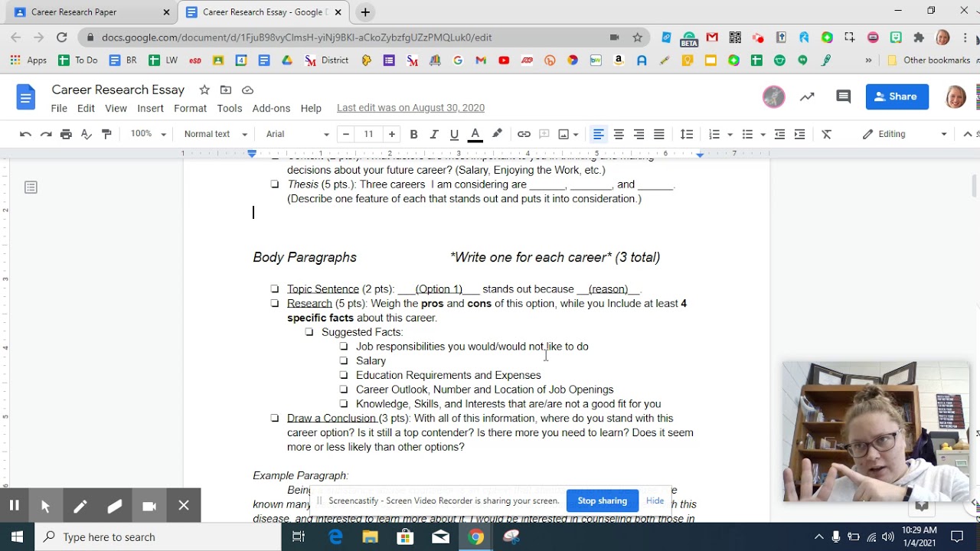Check the Draw a Conclusion checkbox bullet
Image resolution: width=980 pixels, height=551 pixels.
275,418
